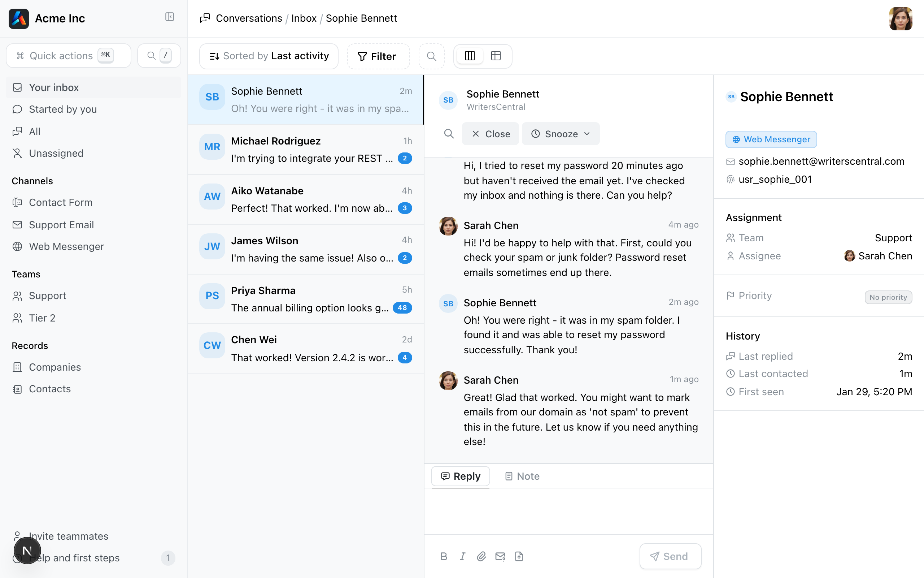
Task: Search within conversation using magnifier icon
Action: [x=449, y=134]
